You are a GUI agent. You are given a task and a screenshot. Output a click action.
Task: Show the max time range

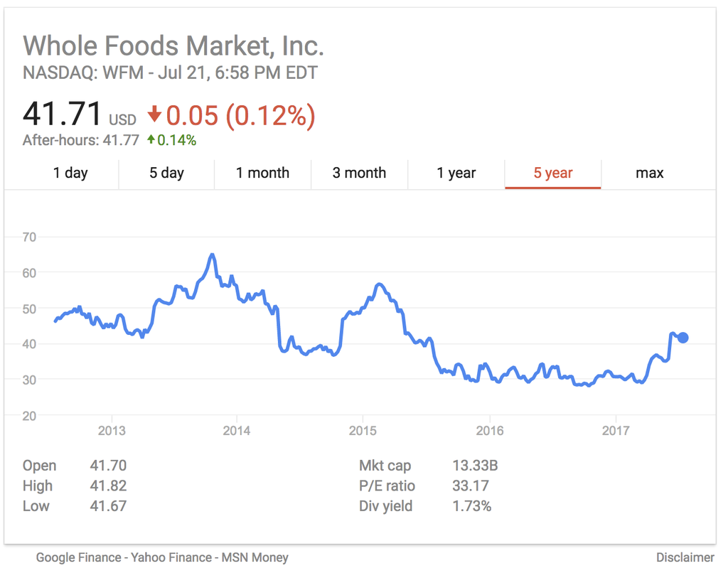click(649, 173)
